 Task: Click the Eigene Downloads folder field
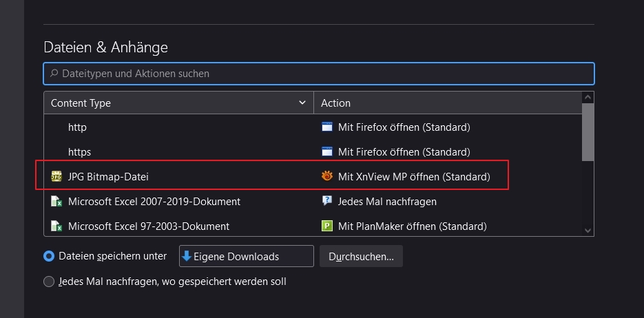[246, 256]
